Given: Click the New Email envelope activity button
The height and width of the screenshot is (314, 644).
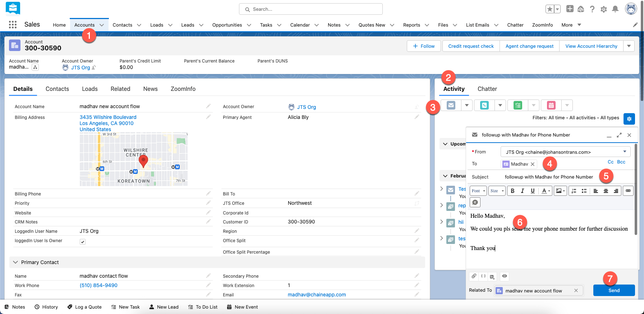Looking at the screenshot, I should click(451, 105).
